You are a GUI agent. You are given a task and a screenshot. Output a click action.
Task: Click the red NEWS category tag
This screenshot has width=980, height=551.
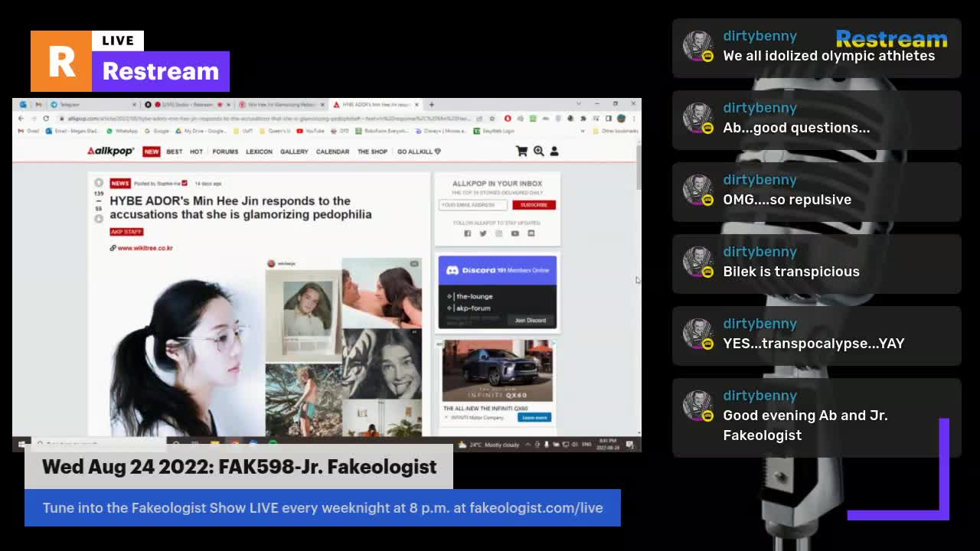[x=120, y=184]
